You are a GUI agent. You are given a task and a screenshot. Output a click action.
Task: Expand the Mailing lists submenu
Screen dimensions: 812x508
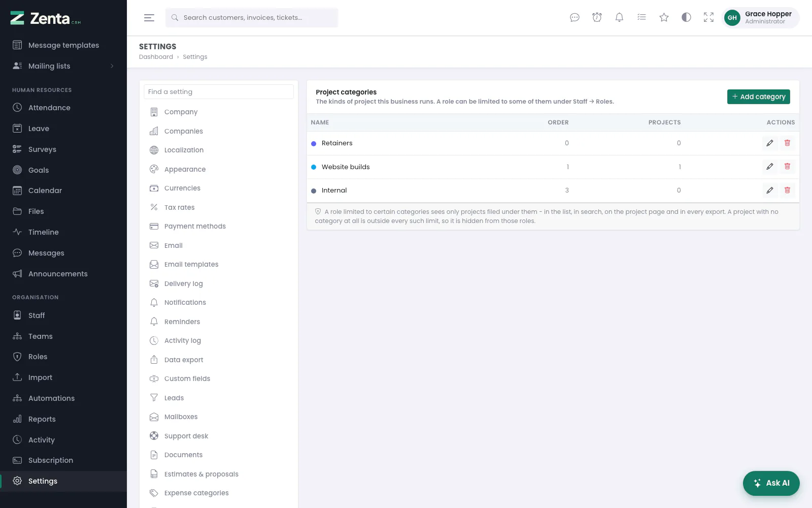(63, 66)
